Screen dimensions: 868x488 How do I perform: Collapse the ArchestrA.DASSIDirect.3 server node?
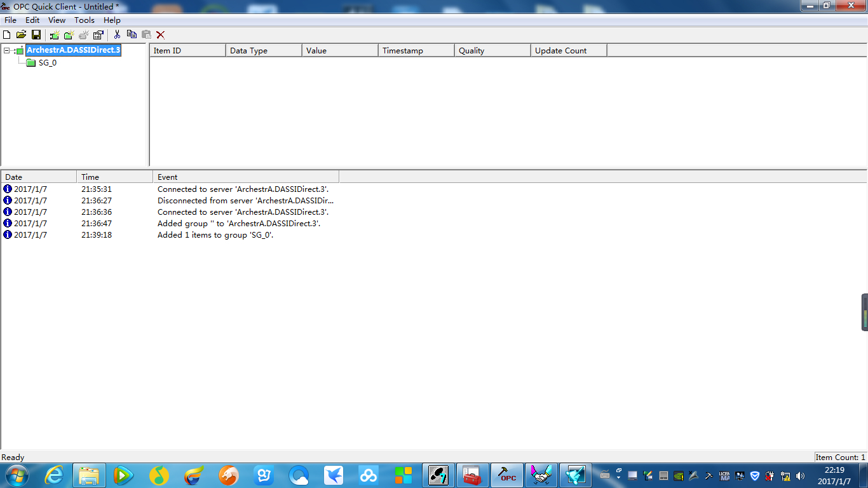click(6, 50)
